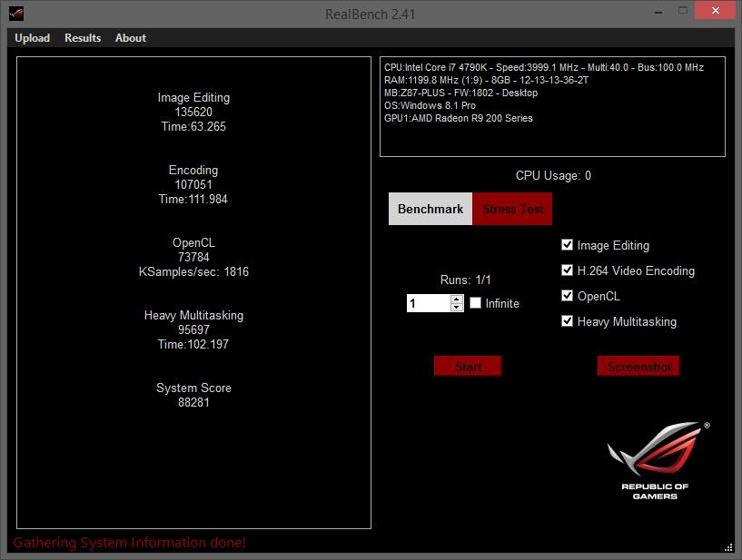Toggle H.264 Video Encoding checkbox
This screenshot has width=742, height=560.
[x=567, y=270]
